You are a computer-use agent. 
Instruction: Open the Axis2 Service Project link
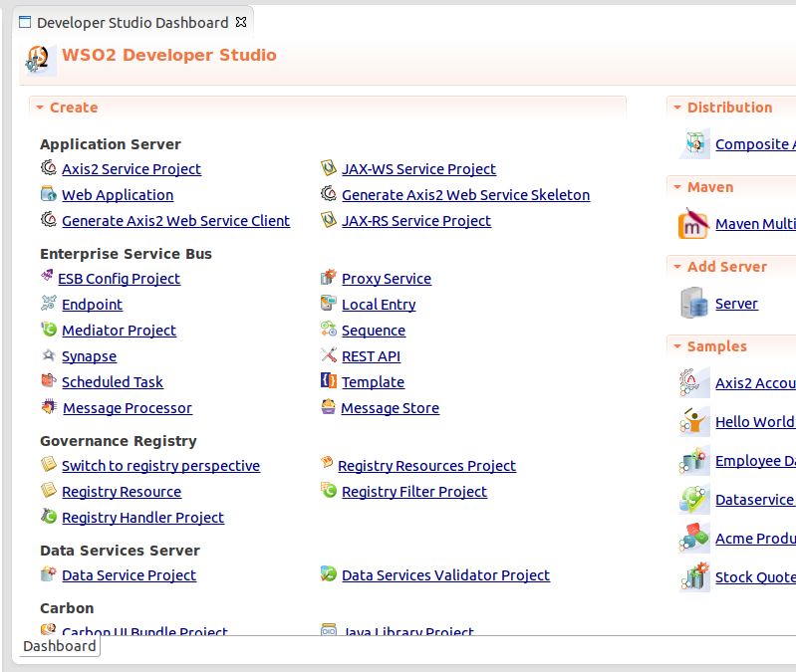132,169
